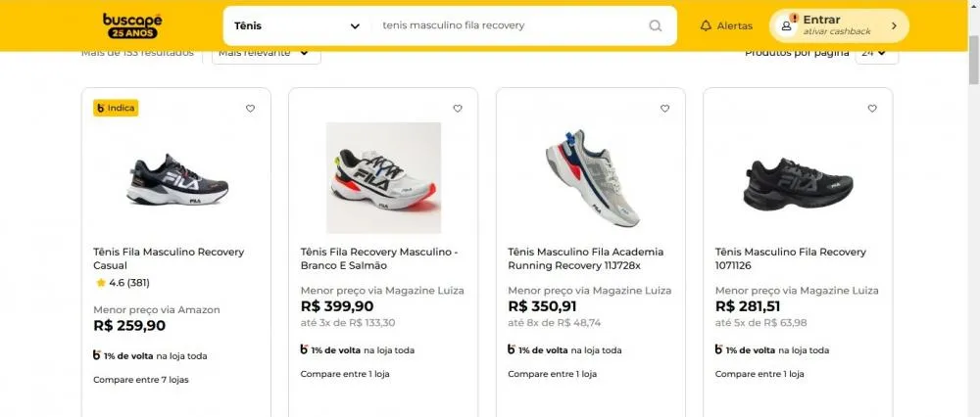Toggle heart on Academia Running Recovery shoe
Image resolution: width=980 pixels, height=417 pixels.
(x=665, y=109)
